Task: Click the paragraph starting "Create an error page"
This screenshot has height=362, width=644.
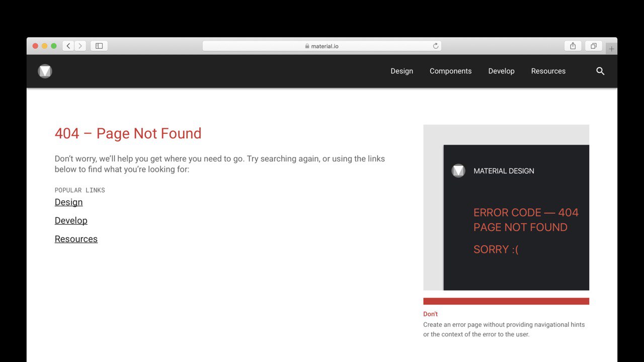Action: 504,329
